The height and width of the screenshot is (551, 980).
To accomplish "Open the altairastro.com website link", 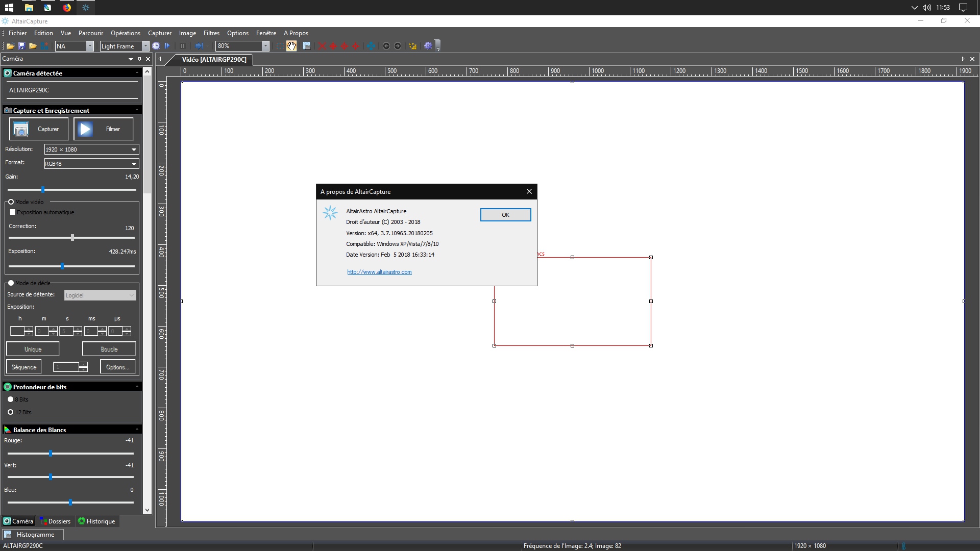I will tap(379, 272).
